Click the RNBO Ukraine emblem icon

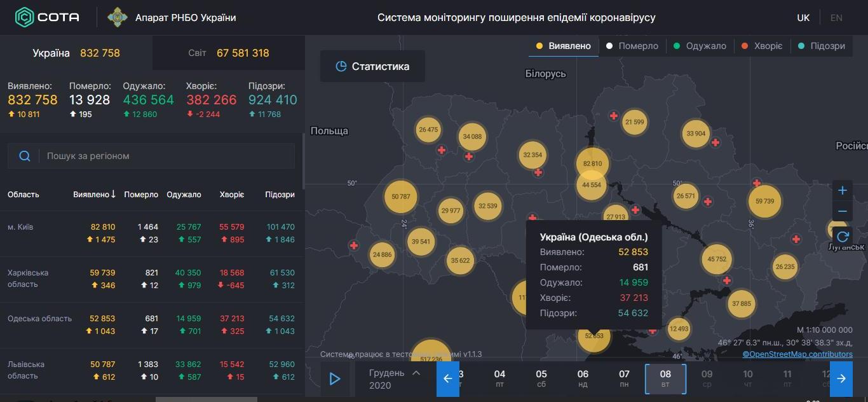click(x=117, y=17)
